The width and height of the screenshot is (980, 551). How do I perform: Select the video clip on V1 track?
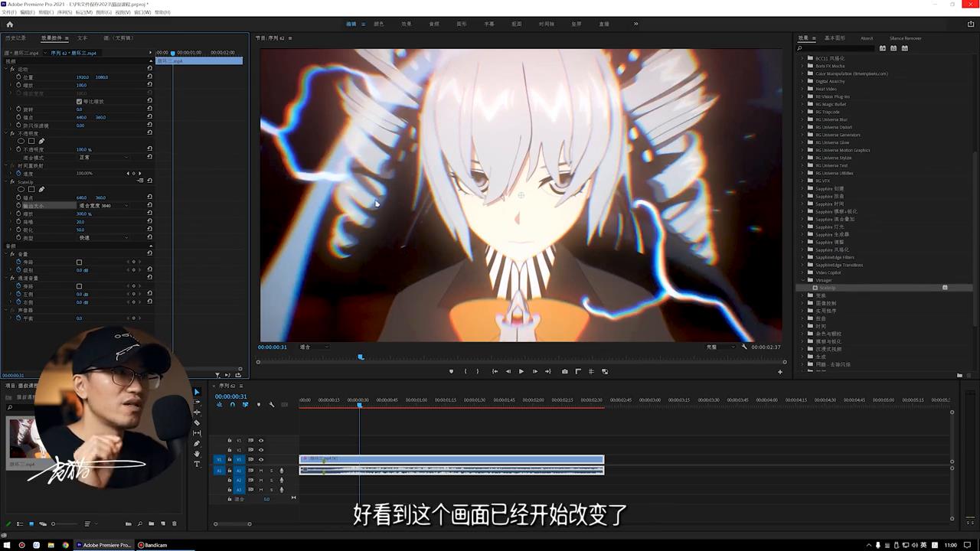pos(452,459)
